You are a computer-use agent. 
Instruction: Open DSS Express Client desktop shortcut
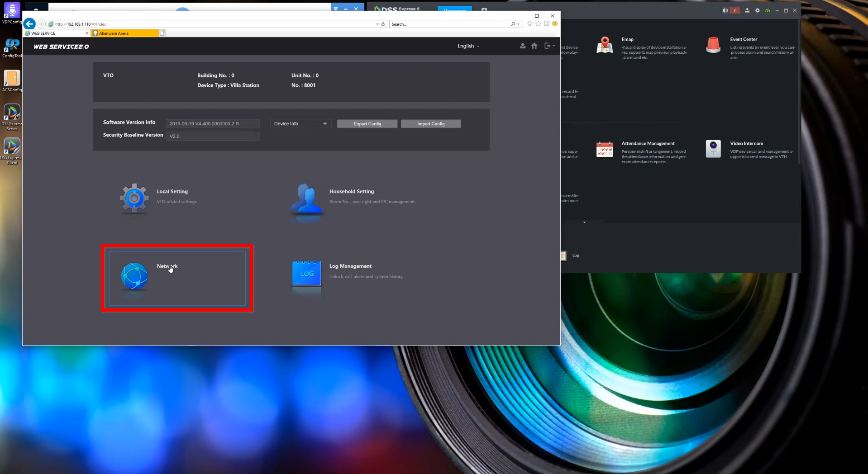pyautogui.click(x=12, y=151)
